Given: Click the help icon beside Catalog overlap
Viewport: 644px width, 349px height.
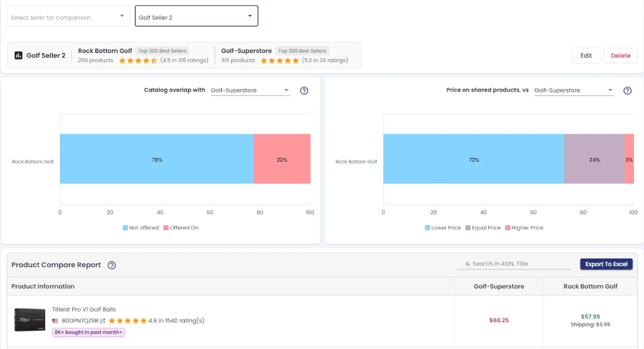Looking at the screenshot, I should pyautogui.click(x=304, y=90).
